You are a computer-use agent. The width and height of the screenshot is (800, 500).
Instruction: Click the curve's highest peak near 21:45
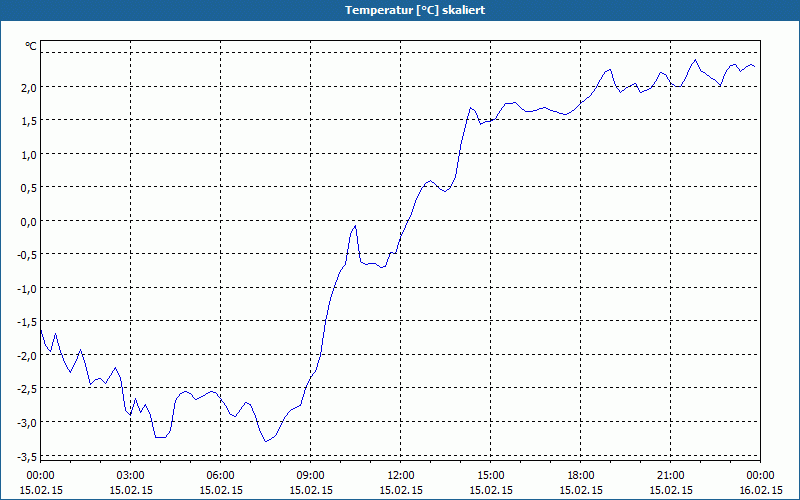(x=695, y=60)
